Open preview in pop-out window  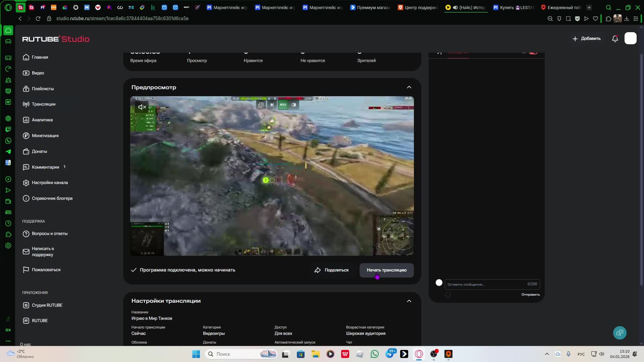(x=261, y=105)
